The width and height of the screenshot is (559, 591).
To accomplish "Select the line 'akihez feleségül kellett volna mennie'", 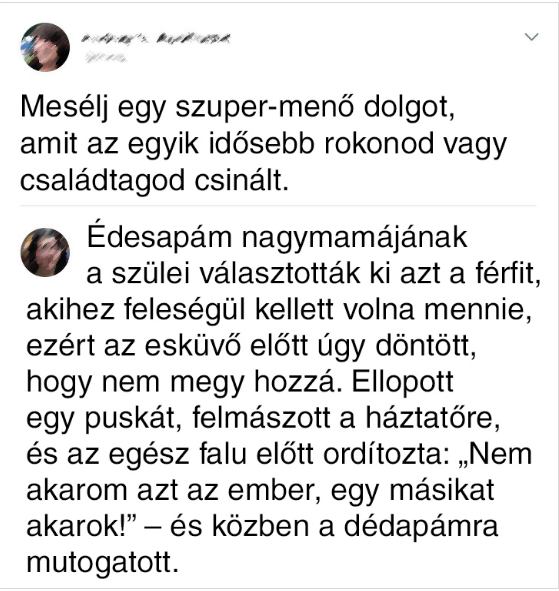I will pos(279,311).
